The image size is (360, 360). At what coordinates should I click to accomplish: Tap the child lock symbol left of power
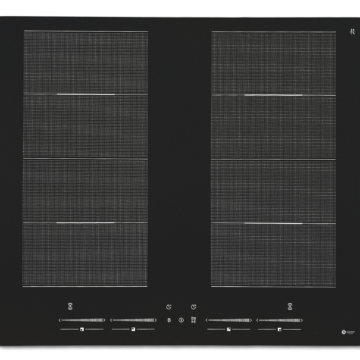(169, 320)
